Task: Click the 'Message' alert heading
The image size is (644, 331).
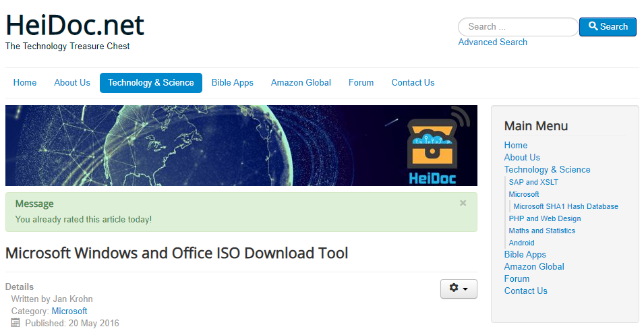Action: [x=34, y=204]
